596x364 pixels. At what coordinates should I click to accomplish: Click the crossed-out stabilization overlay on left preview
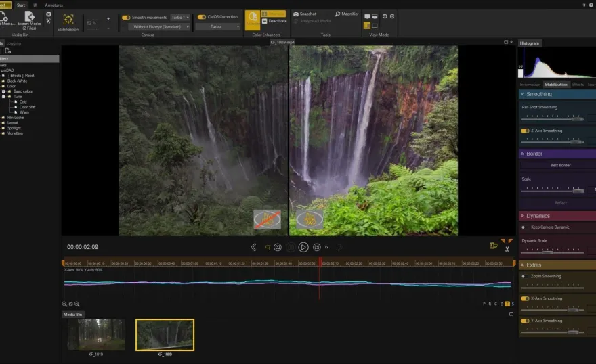(x=268, y=219)
